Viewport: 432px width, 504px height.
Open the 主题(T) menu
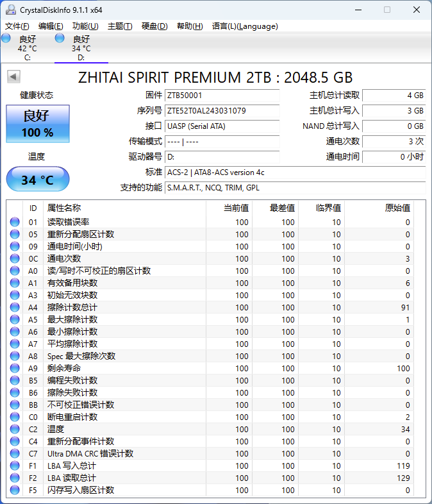click(120, 26)
